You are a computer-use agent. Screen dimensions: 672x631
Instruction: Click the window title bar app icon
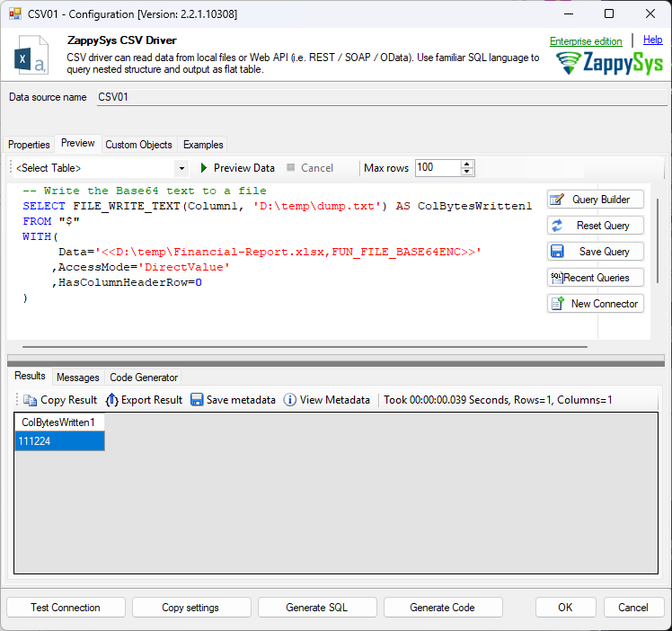[x=15, y=13]
